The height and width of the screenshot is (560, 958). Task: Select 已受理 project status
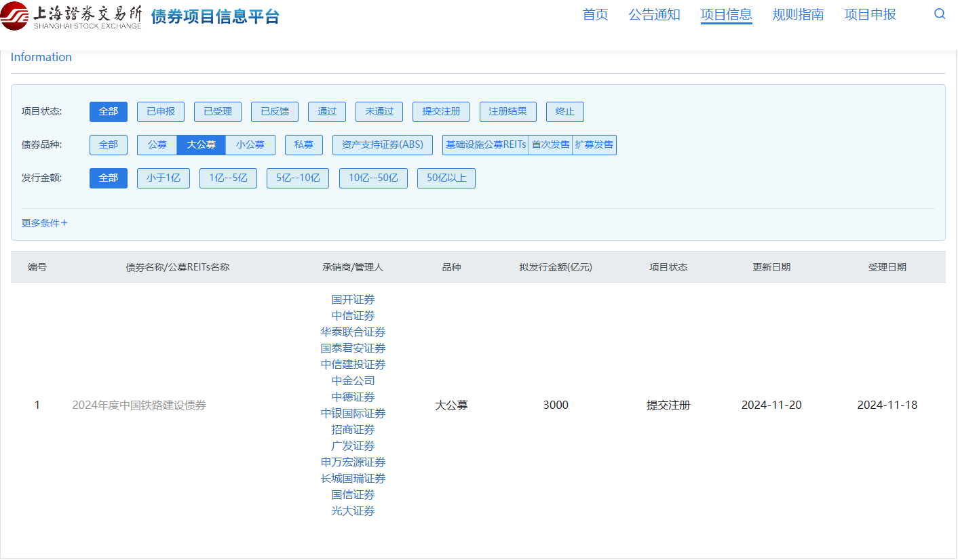click(217, 111)
